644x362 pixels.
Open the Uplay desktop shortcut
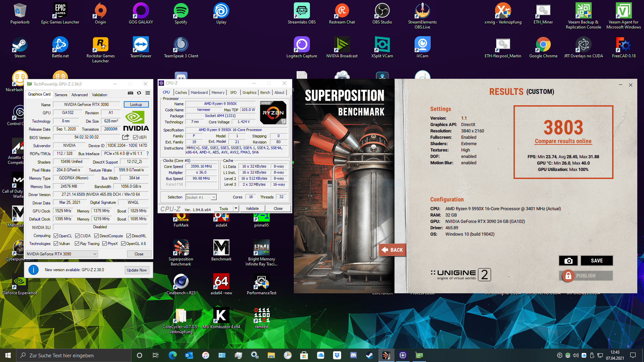[221, 14]
